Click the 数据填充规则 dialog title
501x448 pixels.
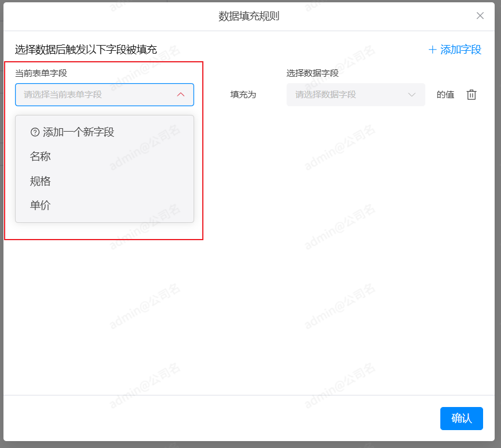point(249,16)
